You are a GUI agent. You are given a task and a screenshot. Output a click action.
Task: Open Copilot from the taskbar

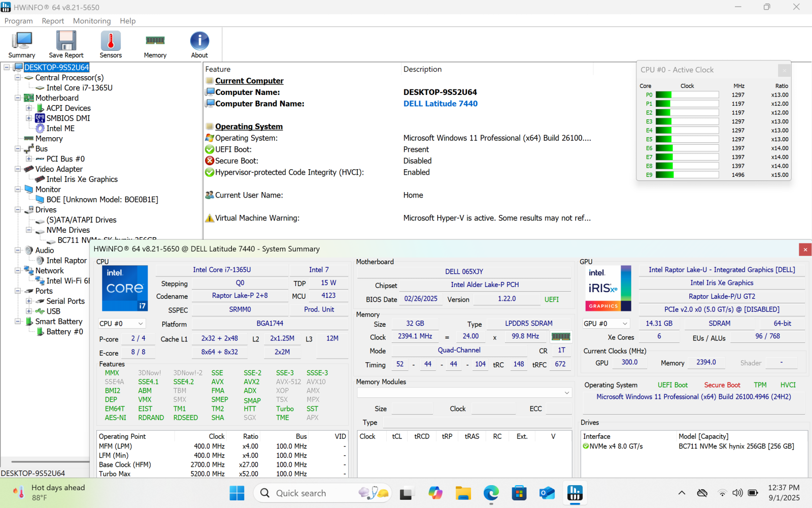[x=435, y=493]
